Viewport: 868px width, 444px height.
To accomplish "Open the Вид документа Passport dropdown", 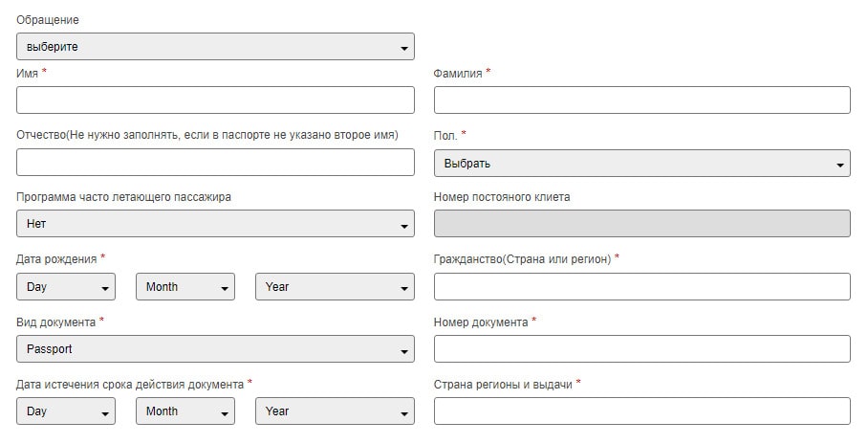I will coord(215,349).
